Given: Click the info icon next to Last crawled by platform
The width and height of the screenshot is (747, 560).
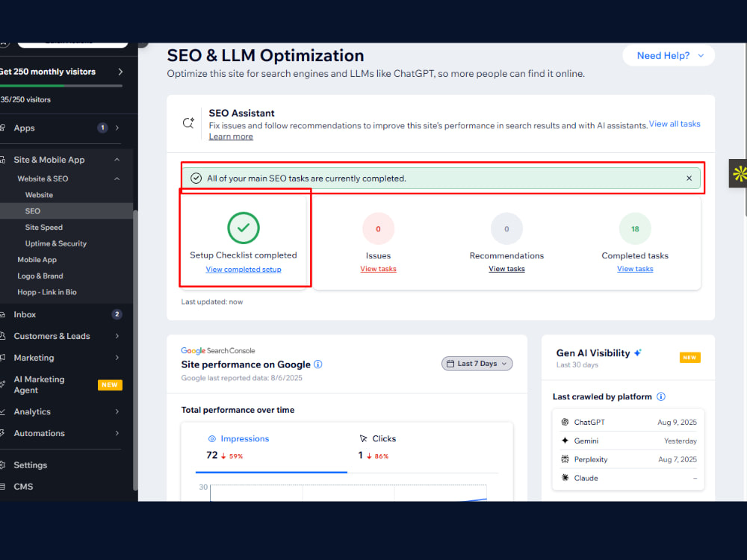Looking at the screenshot, I should 661,396.
